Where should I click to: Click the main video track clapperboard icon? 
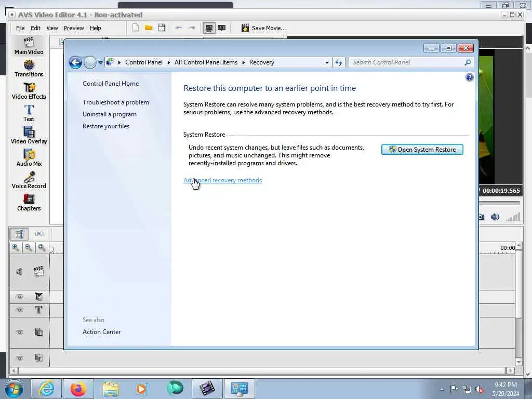pyautogui.click(x=38, y=271)
